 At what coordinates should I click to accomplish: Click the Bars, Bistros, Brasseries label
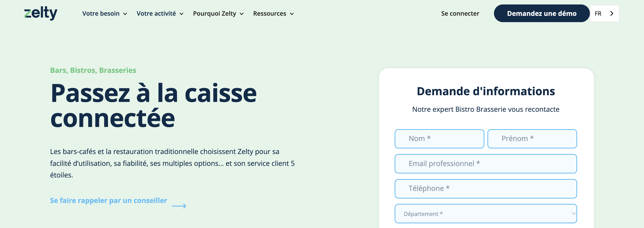coord(93,70)
